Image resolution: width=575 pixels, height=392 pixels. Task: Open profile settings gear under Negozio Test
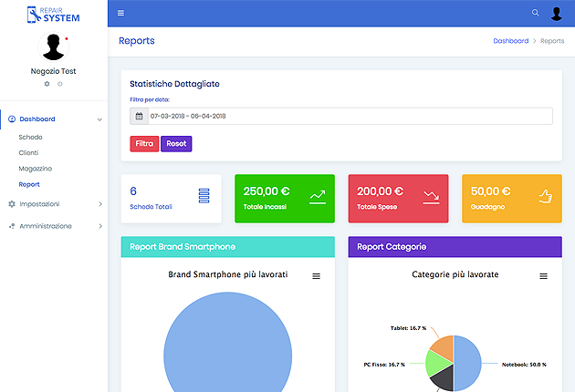pos(47,84)
